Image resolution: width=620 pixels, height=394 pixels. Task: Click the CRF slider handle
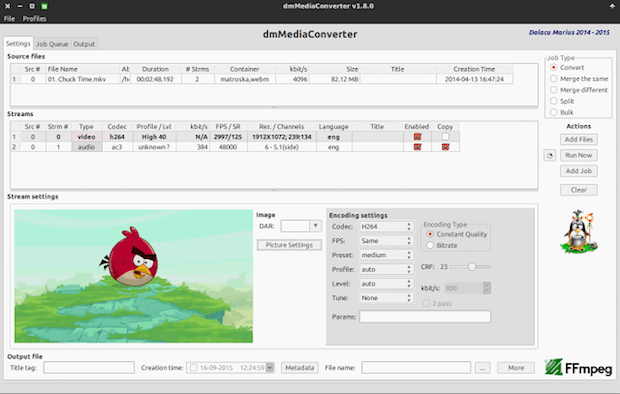[x=472, y=267]
